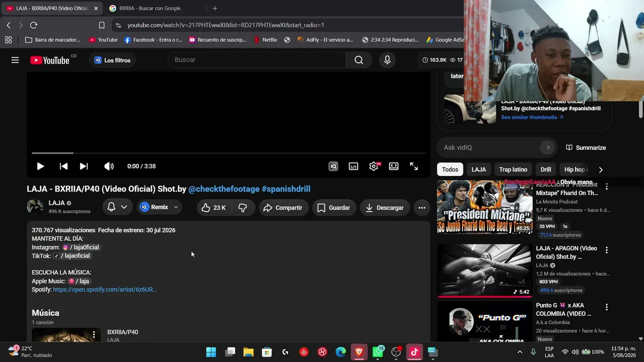The image size is (644, 362).
Task: Select the Trap latino filter chip
Action: pos(513,169)
